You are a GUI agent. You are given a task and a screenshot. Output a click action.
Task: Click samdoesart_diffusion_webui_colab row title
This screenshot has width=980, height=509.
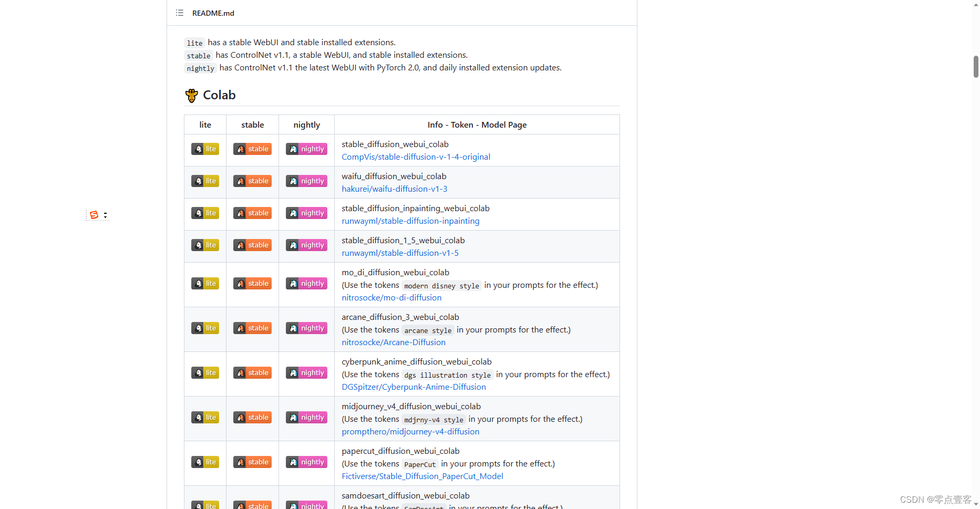click(x=406, y=496)
